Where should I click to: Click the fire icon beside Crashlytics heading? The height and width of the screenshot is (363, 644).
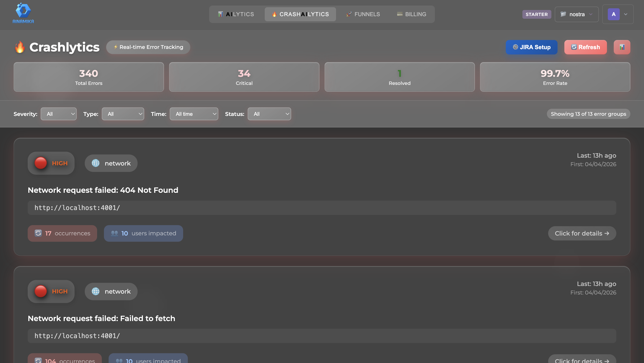click(x=20, y=47)
